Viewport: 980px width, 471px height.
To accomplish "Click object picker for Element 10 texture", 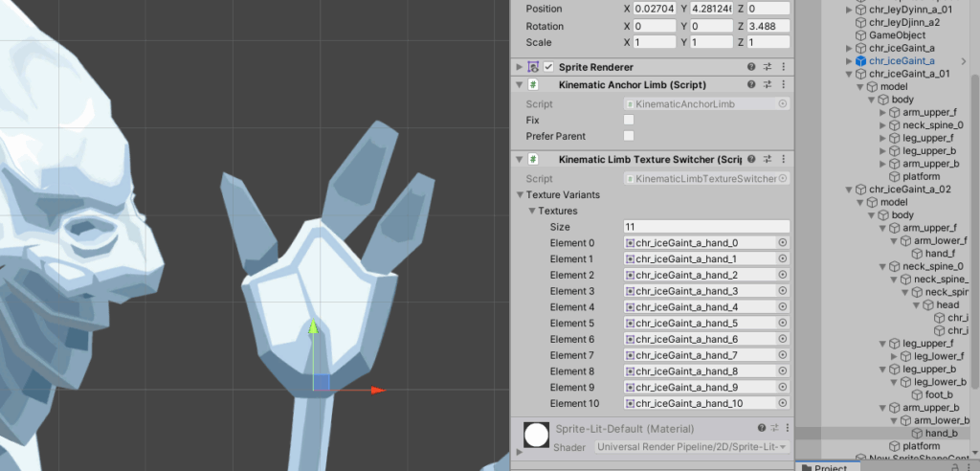I will (x=782, y=403).
